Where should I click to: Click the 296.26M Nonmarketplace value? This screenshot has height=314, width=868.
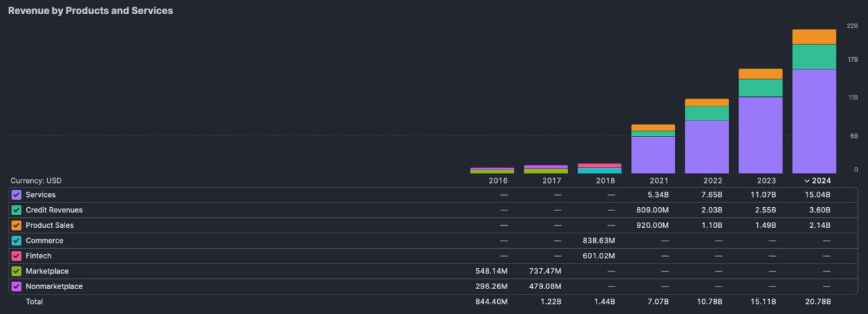pyautogui.click(x=492, y=286)
